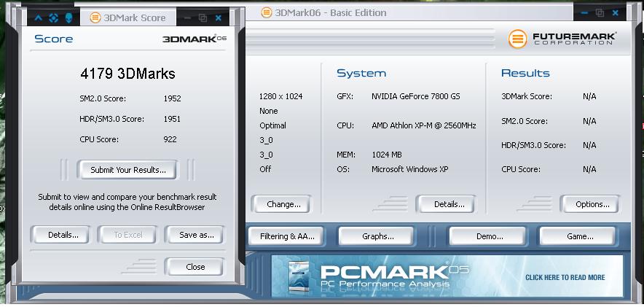Close the 3DMark06 Basic Edition main window
The width and height of the screenshot is (644, 307).
pyautogui.click(x=616, y=12)
